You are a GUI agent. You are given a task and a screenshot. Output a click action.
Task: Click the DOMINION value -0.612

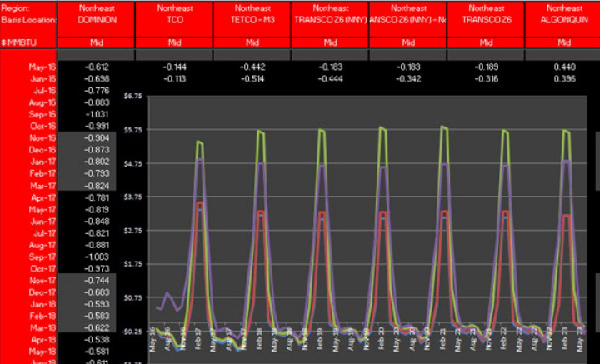[97, 67]
